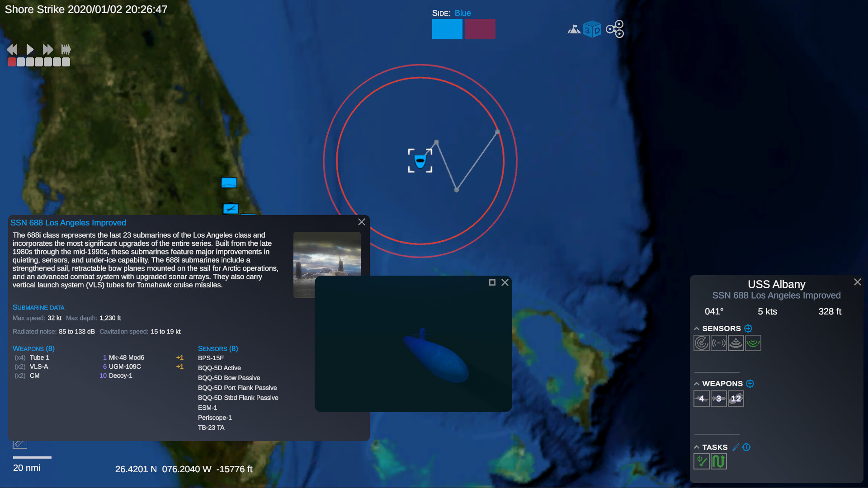Click the submarine photo thumbnail
The width and height of the screenshot is (868, 488).
pos(327,253)
